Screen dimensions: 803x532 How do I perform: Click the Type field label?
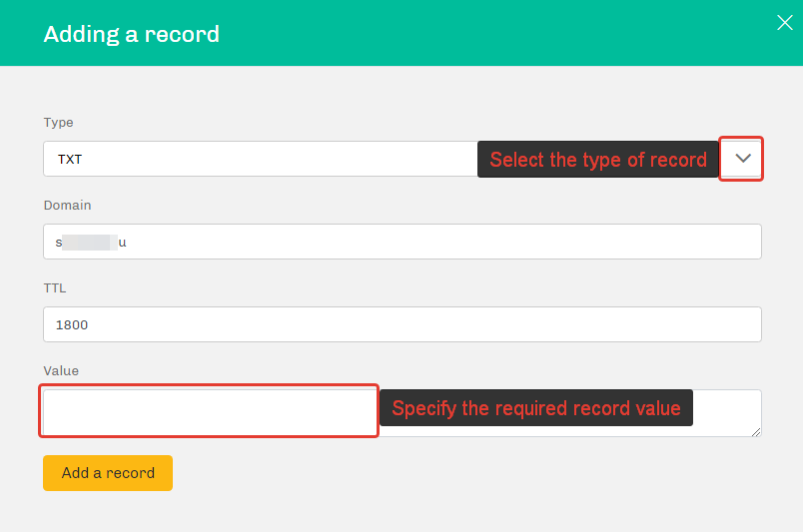click(x=58, y=123)
